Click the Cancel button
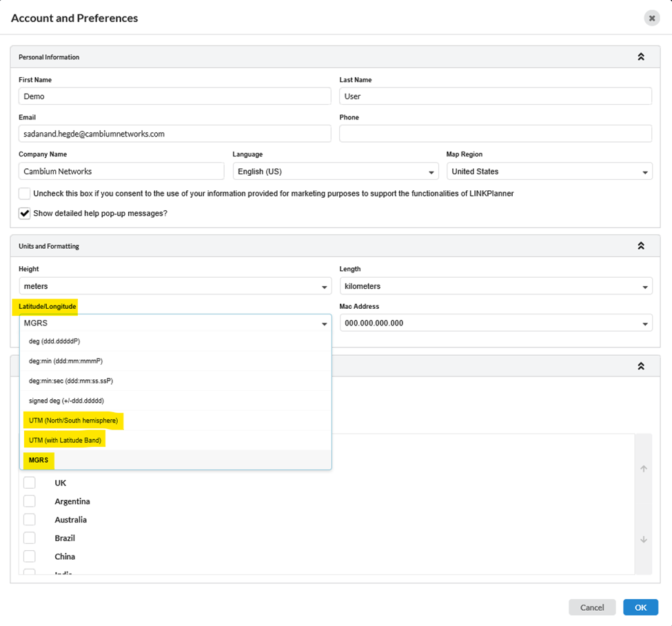The width and height of the screenshot is (672, 626). coord(592,607)
